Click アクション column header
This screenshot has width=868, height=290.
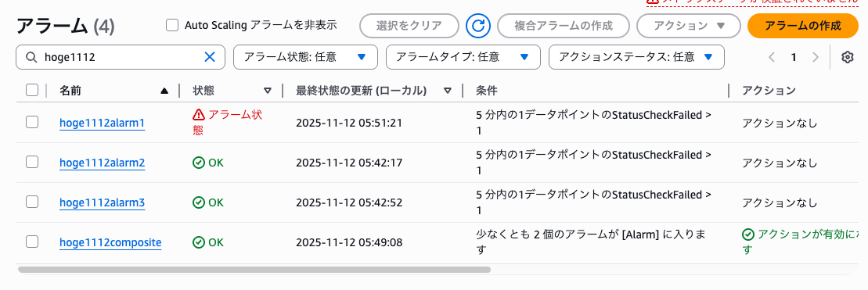point(769,91)
